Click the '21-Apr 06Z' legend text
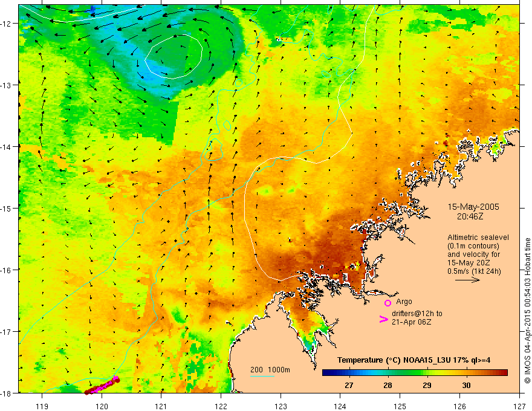This screenshot has width=532, height=411. 411,322
